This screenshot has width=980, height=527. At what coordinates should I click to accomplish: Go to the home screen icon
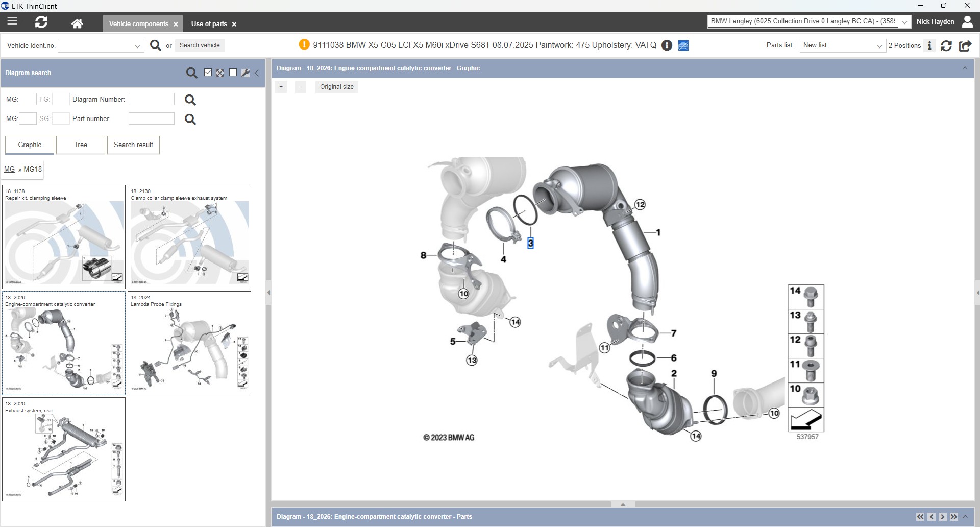click(77, 23)
